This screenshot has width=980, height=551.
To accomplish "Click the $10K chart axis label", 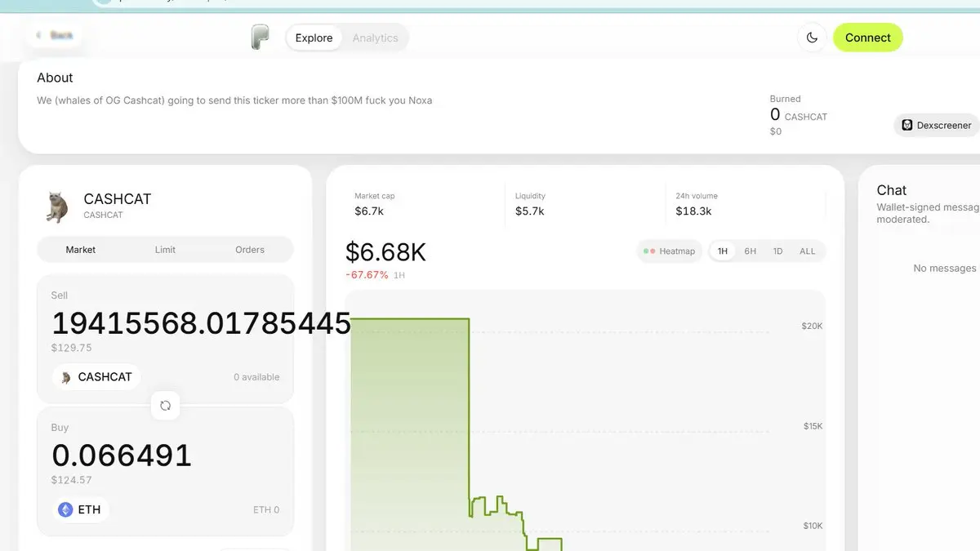I will coord(812,526).
